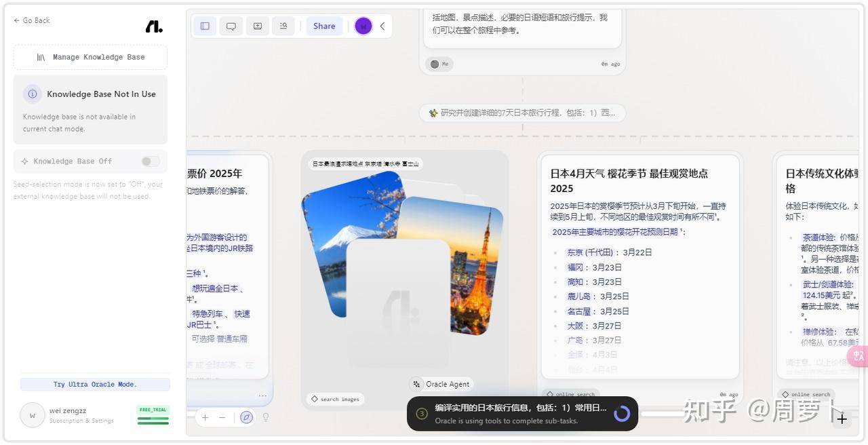Click the research task node with the sparkle icon
The image size is (868, 445).
click(522, 113)
